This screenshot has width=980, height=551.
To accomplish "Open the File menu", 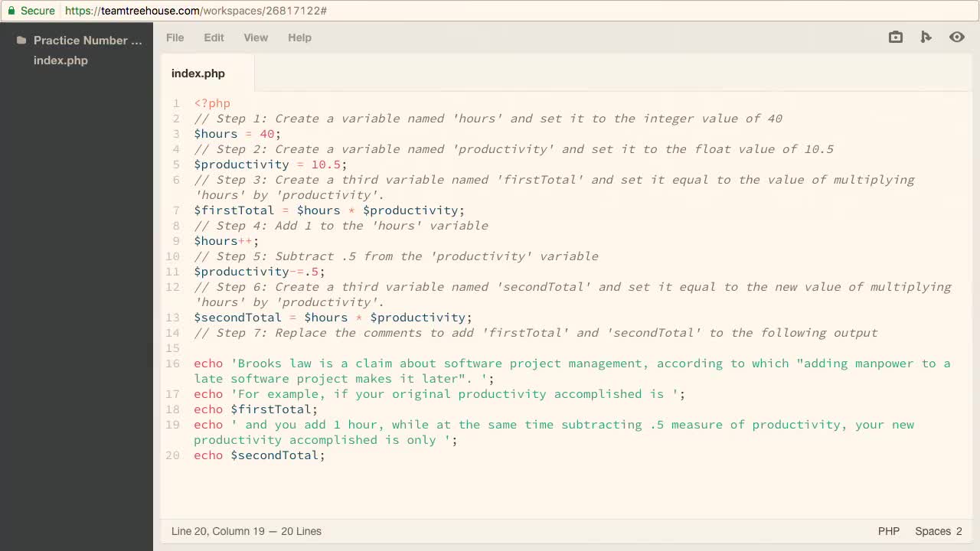I will pyautogui.click(x=175, y=37).
